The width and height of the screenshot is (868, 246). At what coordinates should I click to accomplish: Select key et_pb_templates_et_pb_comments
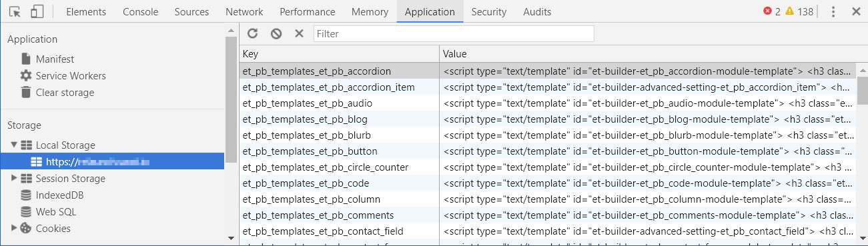(x=318, y=215)
